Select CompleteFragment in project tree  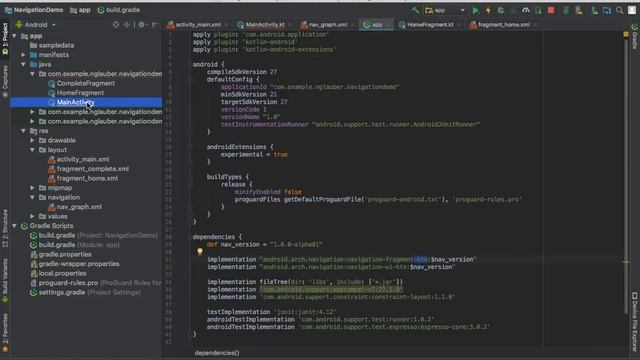[x=86, y=83]
